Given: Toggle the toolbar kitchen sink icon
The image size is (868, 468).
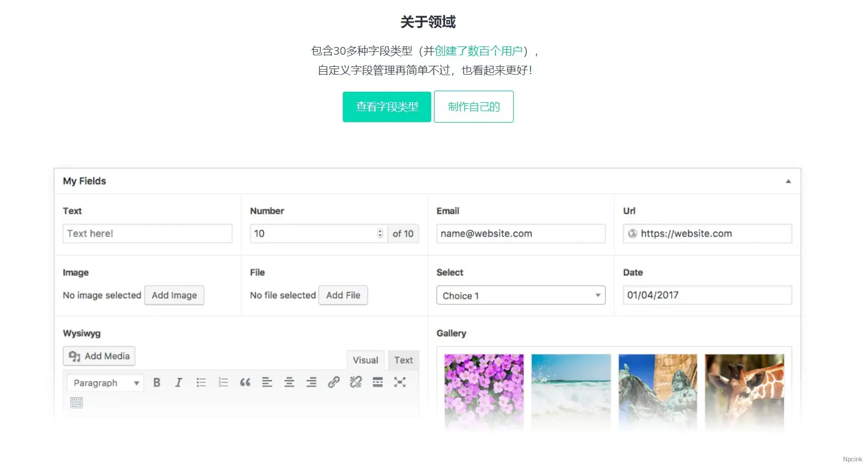Looking at the screenshot, I should point(77,403).
